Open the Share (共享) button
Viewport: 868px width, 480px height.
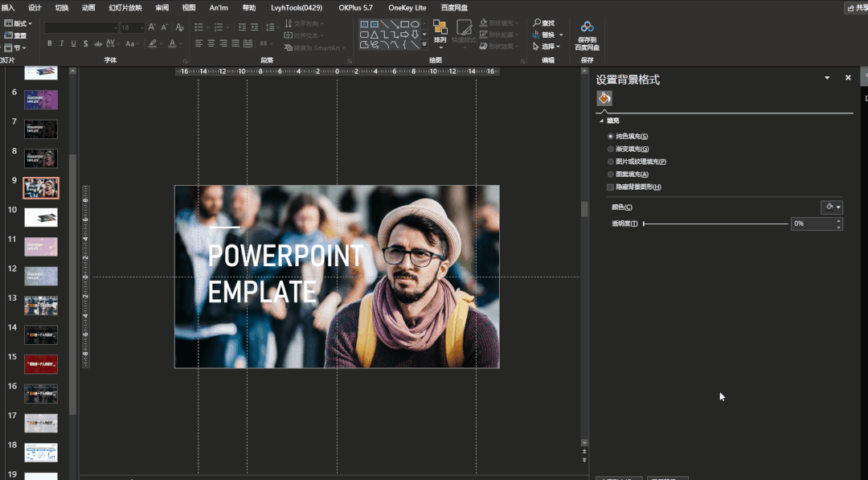click(857, 8)
